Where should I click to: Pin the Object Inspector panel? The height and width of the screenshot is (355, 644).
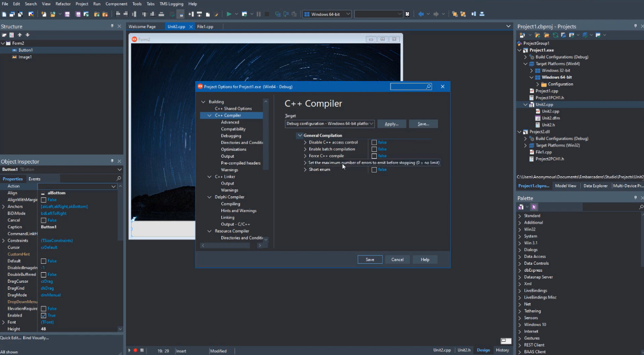pos(112,161)
